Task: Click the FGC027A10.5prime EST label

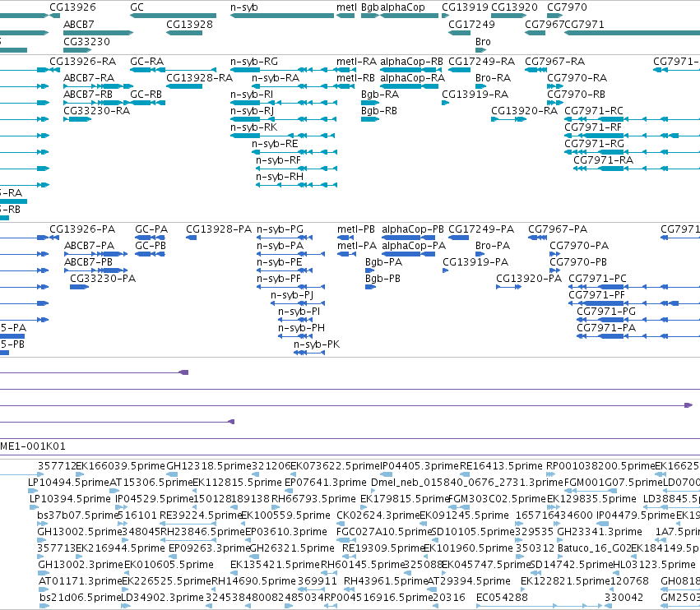Action: click(x=384, y=531)
